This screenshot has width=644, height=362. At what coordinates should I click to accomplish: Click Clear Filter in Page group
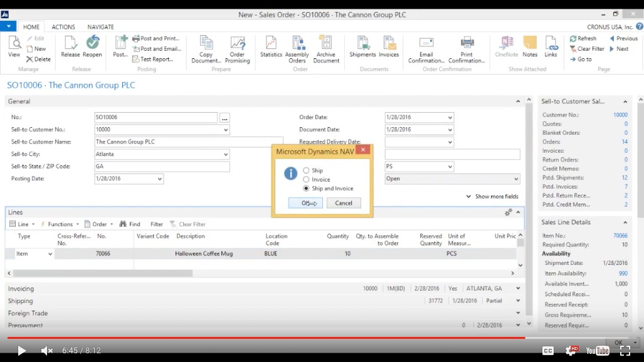coord(587,48)
